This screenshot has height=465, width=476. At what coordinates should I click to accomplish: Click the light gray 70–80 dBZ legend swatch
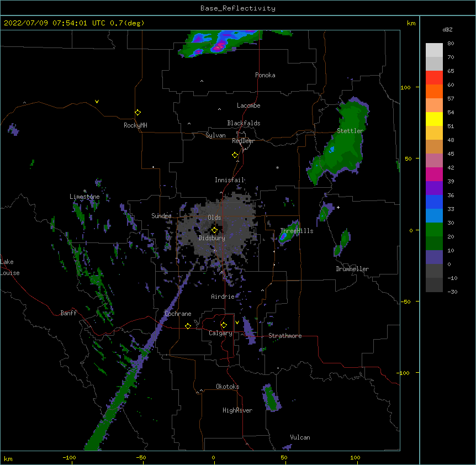click(434, 50)
